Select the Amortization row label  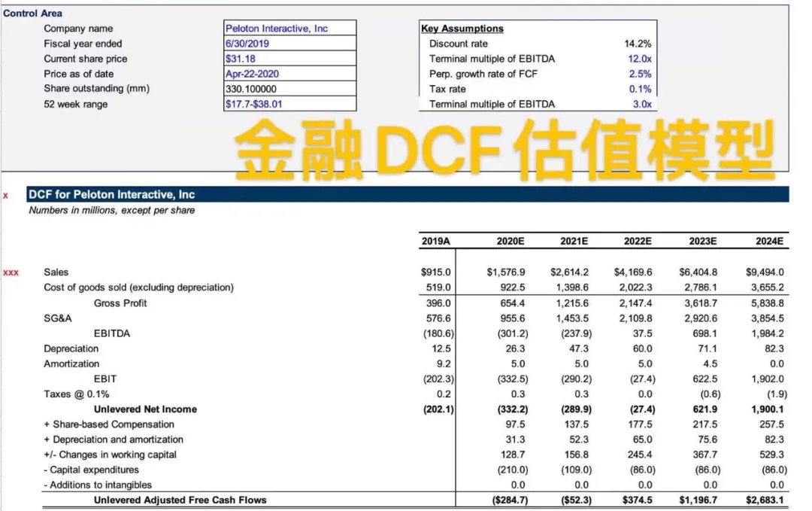point(71,363)
